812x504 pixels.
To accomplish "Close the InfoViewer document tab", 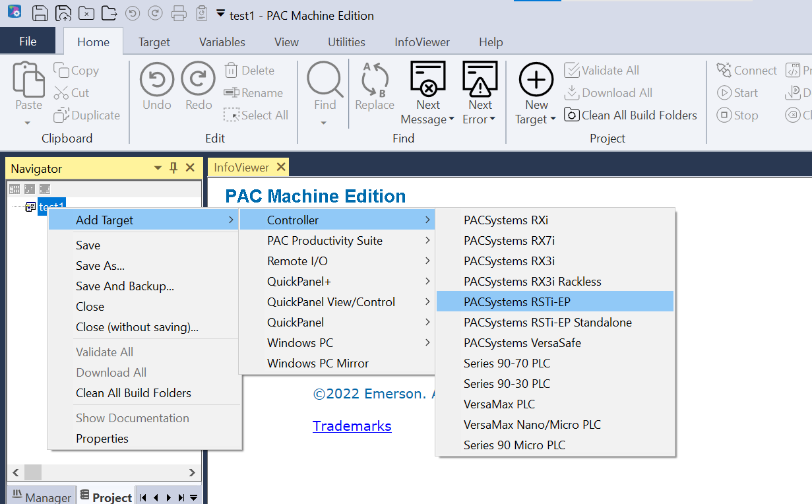I will 281,168.
